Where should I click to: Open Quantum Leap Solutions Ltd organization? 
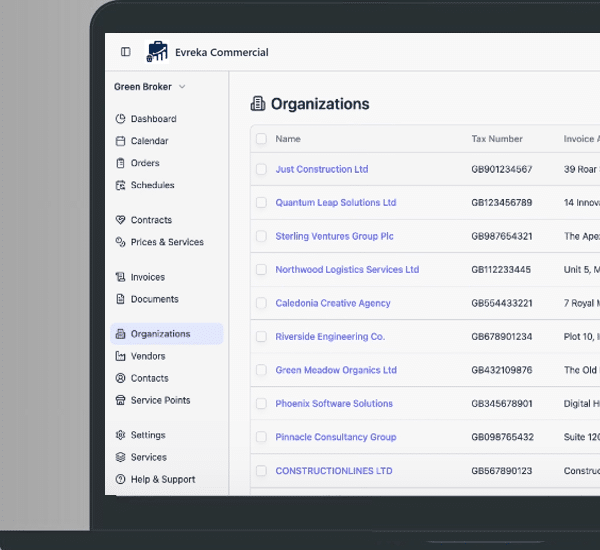[x=336, y=202]
